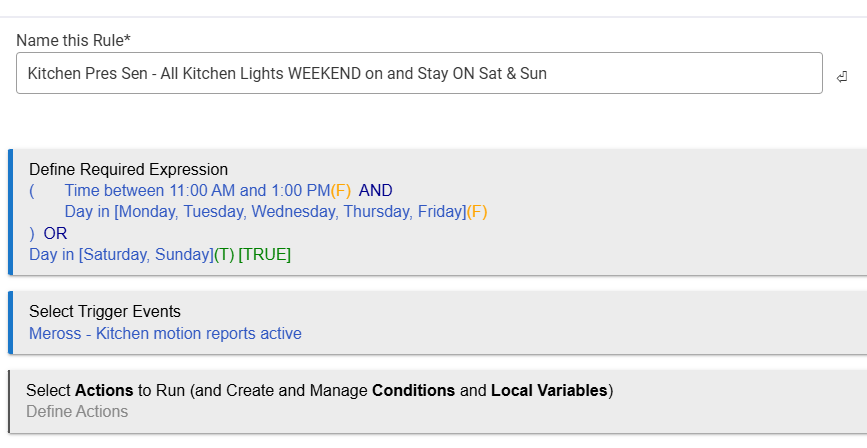Click the enter icon beside rule name
This screenshot has height=448, width=867.
click(x=842, y=76)
